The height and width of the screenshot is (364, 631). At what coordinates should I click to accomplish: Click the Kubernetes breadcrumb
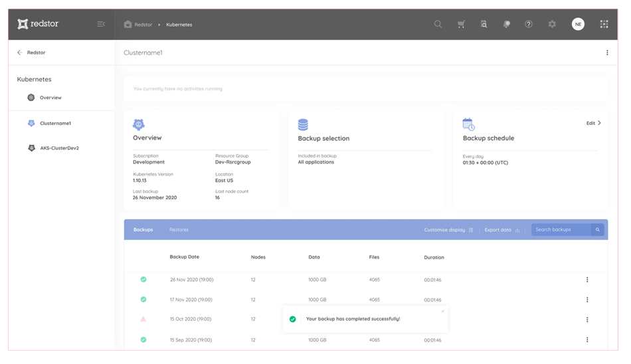coord(179,25)
